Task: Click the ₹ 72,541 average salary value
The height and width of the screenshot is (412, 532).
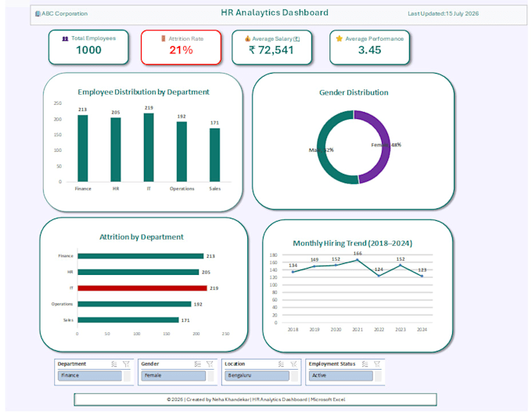Action: pyautogui.click(x=271, y=50)
